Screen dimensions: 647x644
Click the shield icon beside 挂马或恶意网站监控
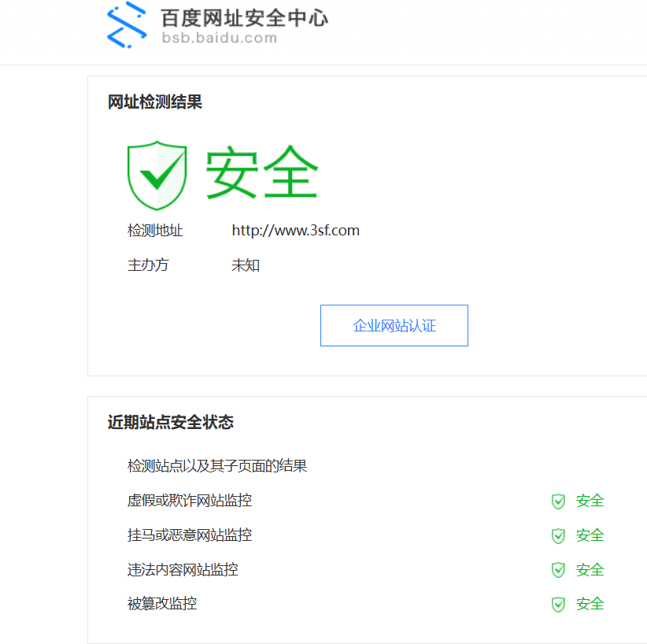point(558,535)
